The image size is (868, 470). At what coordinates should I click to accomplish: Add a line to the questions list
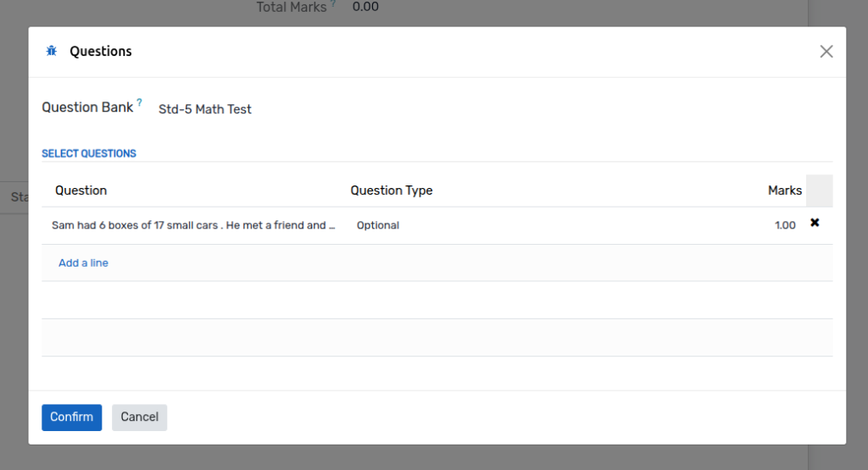[x=84, y=263]
